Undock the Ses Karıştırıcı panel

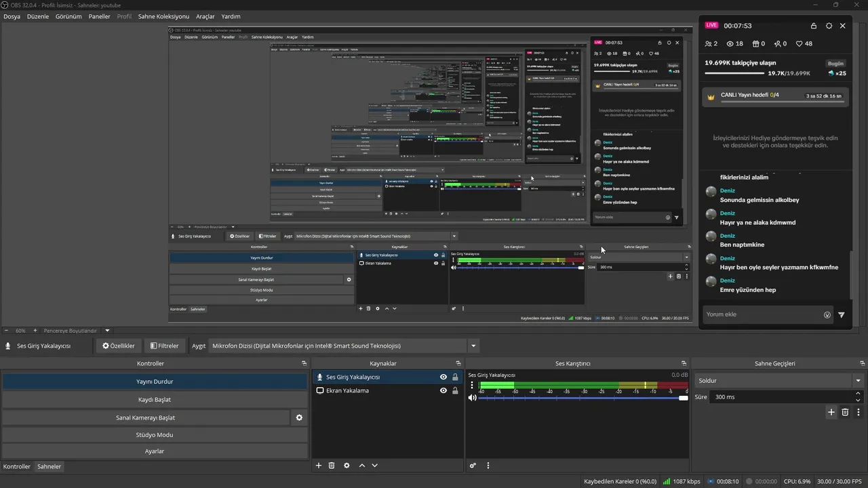pyautogui.click(x=684, y=363)
